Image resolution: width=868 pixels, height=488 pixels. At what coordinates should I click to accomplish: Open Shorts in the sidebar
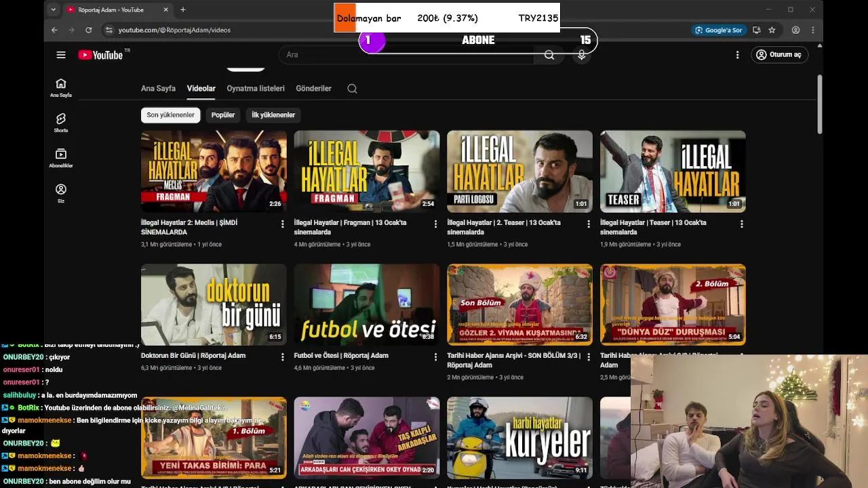point(61,123)
